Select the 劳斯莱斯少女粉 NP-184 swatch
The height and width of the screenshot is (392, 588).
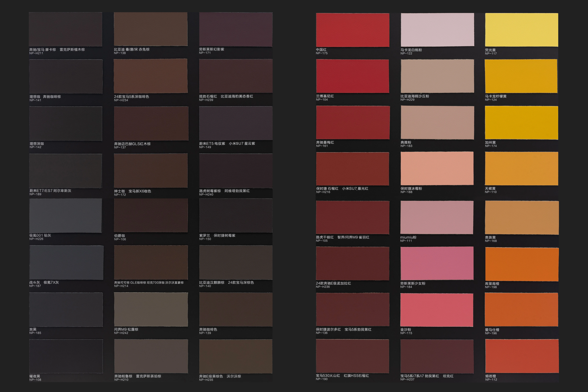coord(437,264)
